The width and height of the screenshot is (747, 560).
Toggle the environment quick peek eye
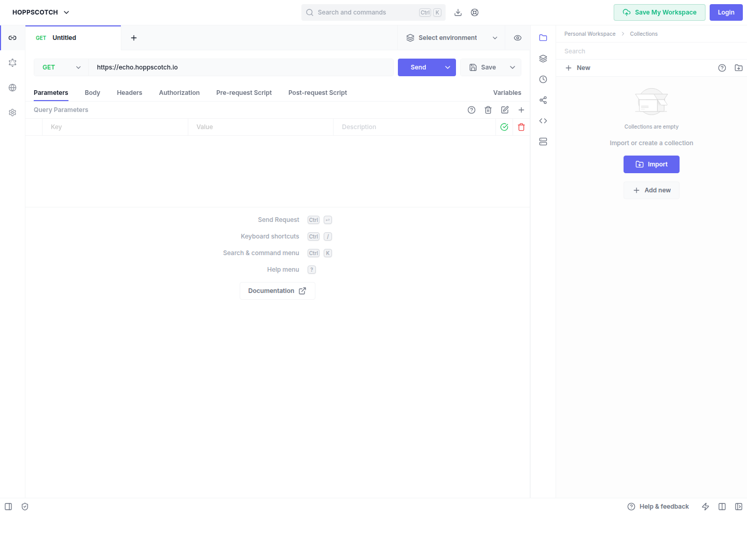518,38
